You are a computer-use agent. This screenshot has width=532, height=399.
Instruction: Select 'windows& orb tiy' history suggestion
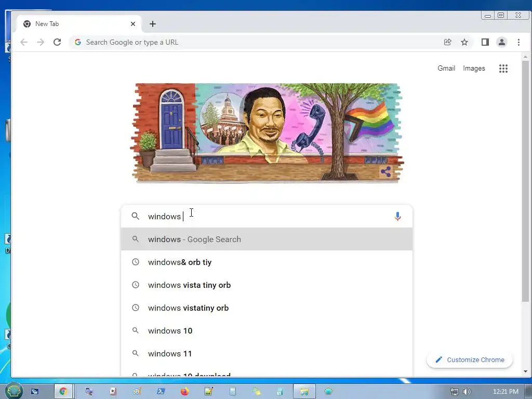[x=267, y=262]
